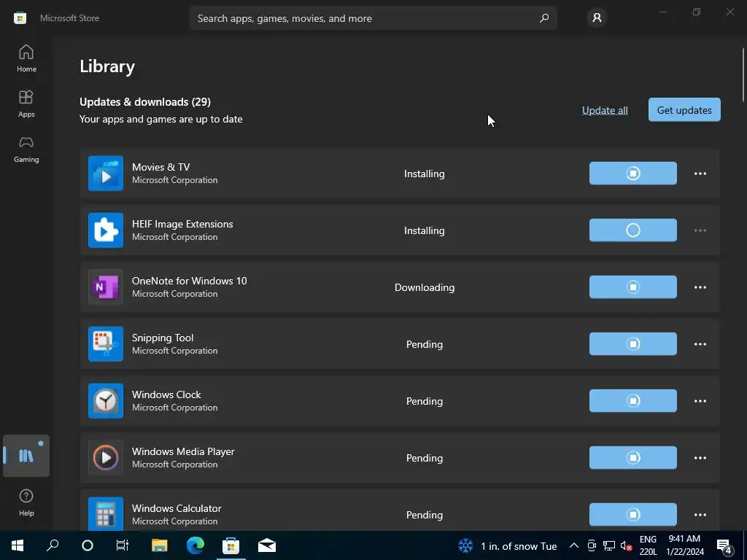Viewport: 747px width, 560px height.
Task: Click the OneNote for Windows 10 title
Action: 189,281
